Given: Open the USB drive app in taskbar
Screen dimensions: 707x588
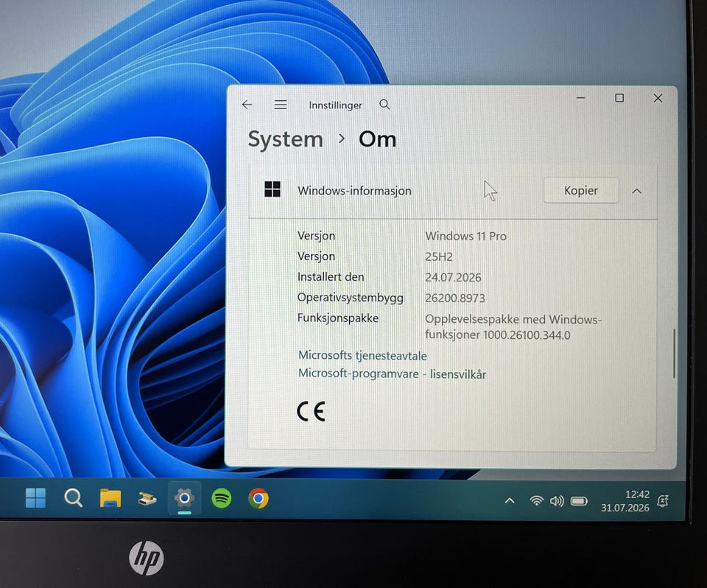Looking at the screenshot, I should coord(147,499).
